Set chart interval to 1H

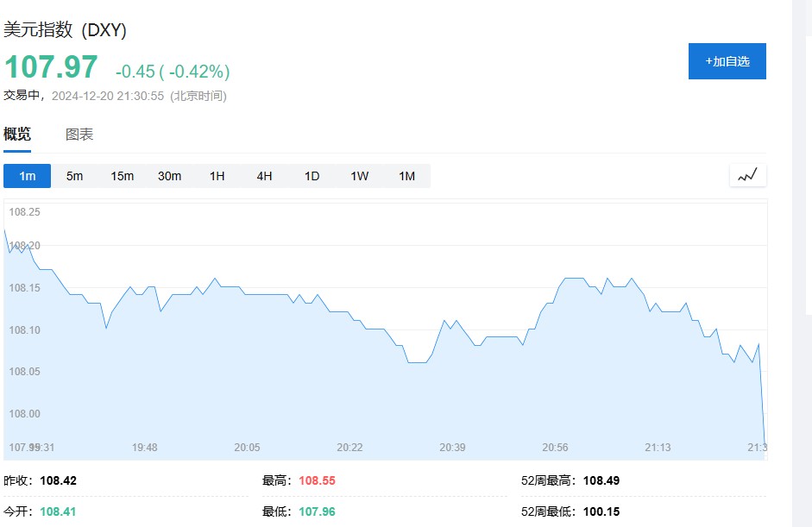(217, 176)
